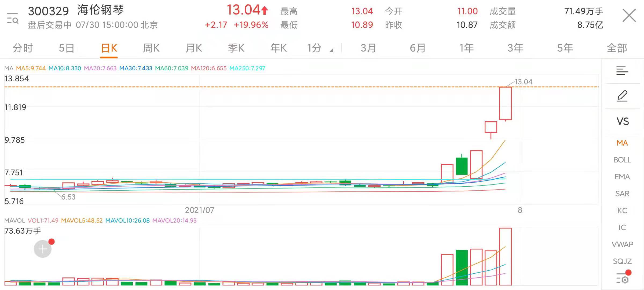Click the MA30:7.433 legend value
Screen dimensions: 644x290
pos(136,68)
